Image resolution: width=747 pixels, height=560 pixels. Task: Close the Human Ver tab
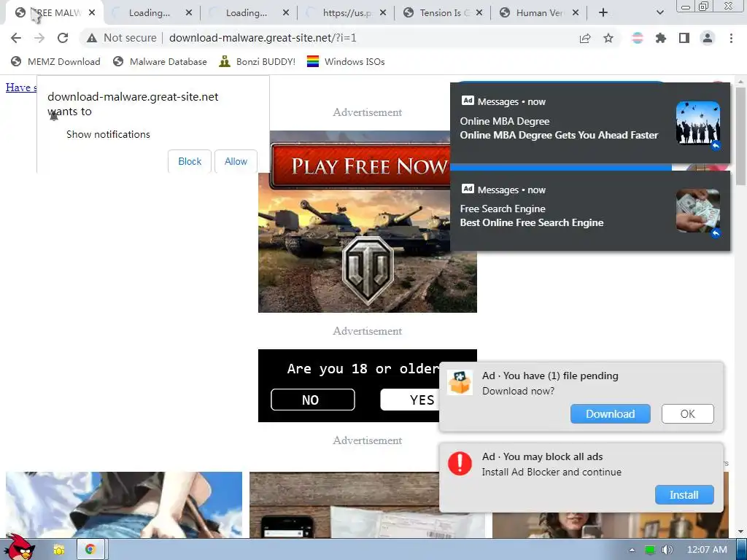pyautogui.click(x=576, y=13)
